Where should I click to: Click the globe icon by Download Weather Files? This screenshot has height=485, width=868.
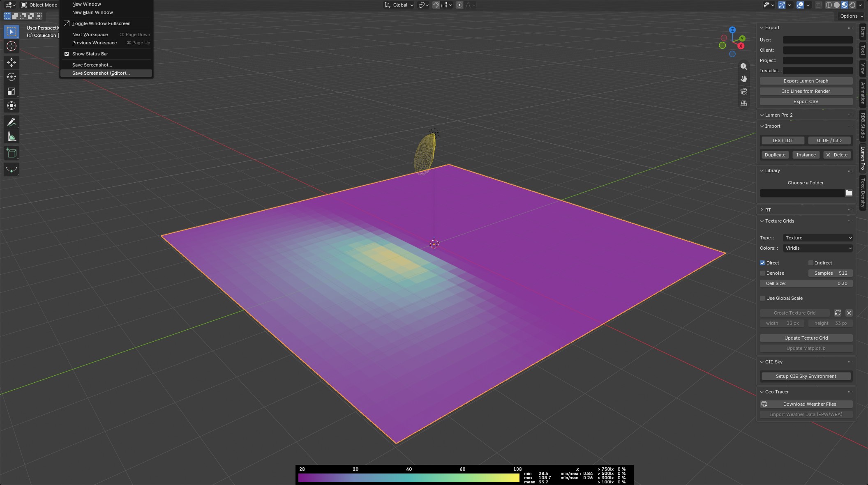[764, 404]
